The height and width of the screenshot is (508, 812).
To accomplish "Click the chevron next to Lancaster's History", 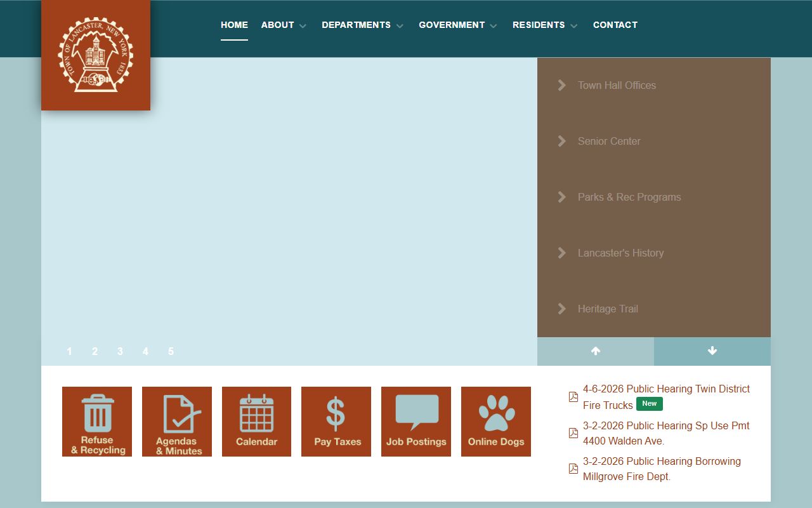I will click(561, 253).
